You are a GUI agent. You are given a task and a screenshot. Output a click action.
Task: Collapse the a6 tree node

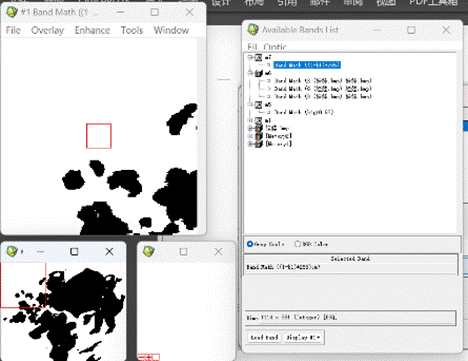tap(250, 73)
